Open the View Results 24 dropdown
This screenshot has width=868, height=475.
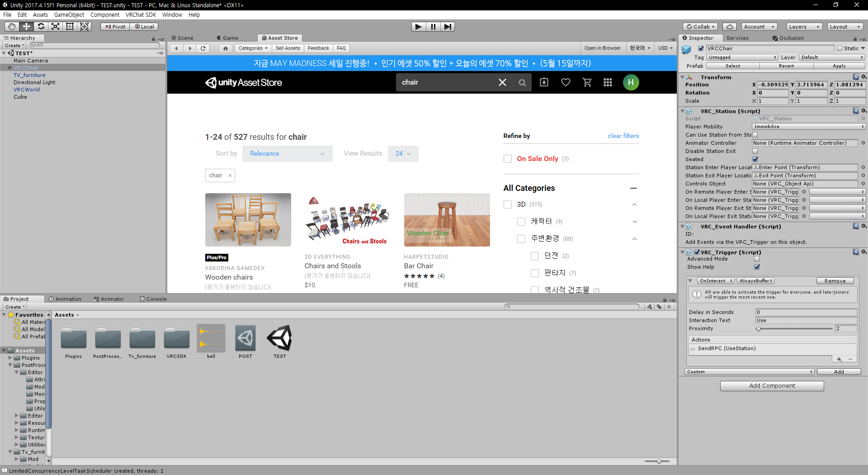[403, 154]
